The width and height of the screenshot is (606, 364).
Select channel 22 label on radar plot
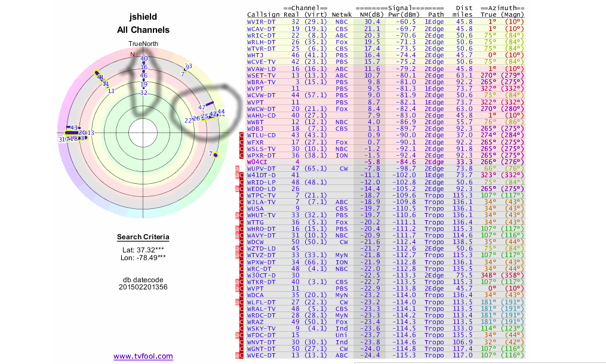[188, 120]
